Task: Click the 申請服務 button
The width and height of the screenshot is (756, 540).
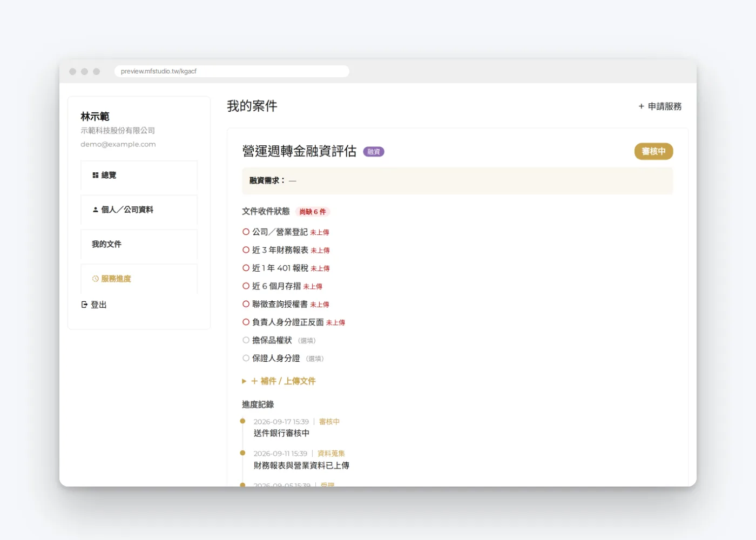Action: tap(660, 106)
